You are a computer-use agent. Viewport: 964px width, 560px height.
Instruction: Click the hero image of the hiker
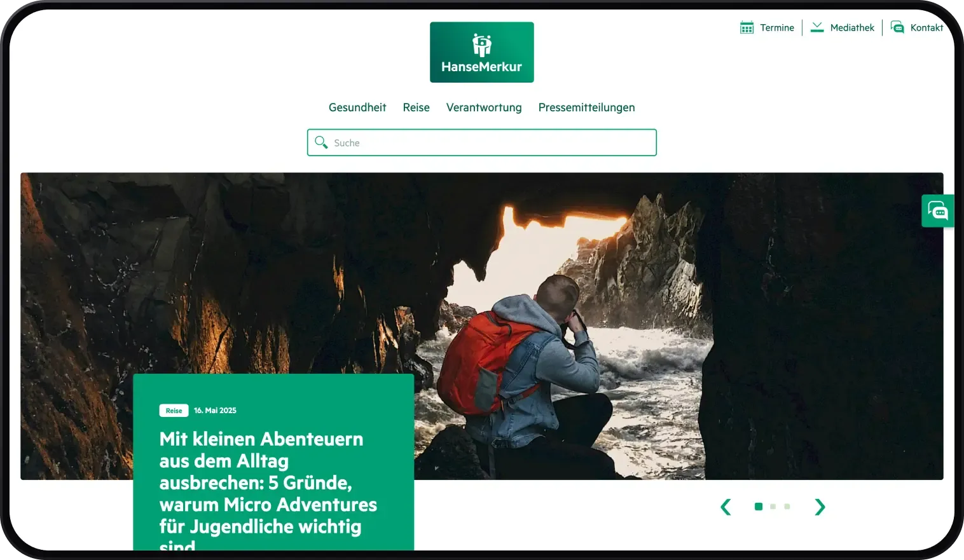(482, 326)
